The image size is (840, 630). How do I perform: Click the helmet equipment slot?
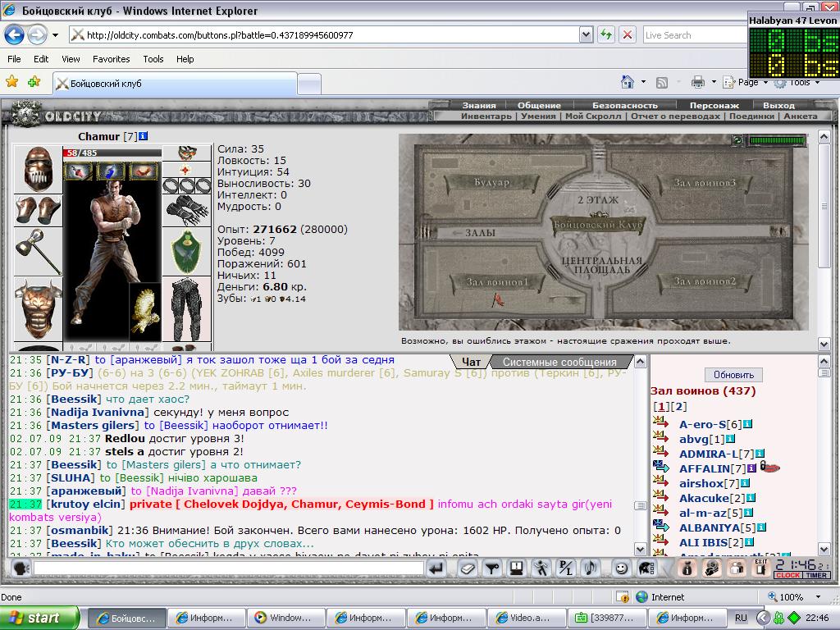(x=38, y=169)
